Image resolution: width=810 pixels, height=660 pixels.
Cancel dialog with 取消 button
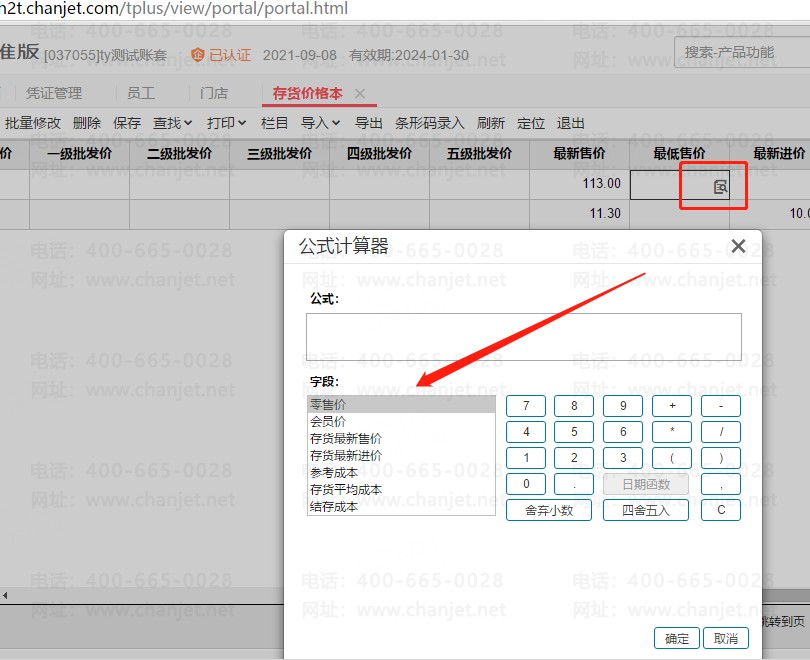(x=726, y=638)
